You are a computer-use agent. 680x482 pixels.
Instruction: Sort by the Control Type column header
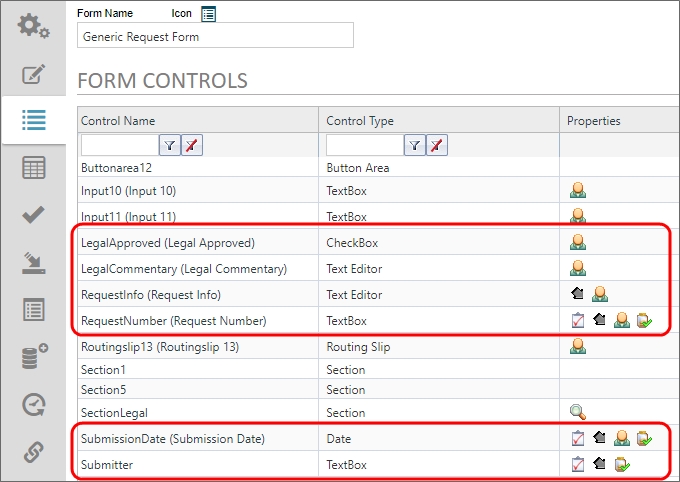[360, 121]
